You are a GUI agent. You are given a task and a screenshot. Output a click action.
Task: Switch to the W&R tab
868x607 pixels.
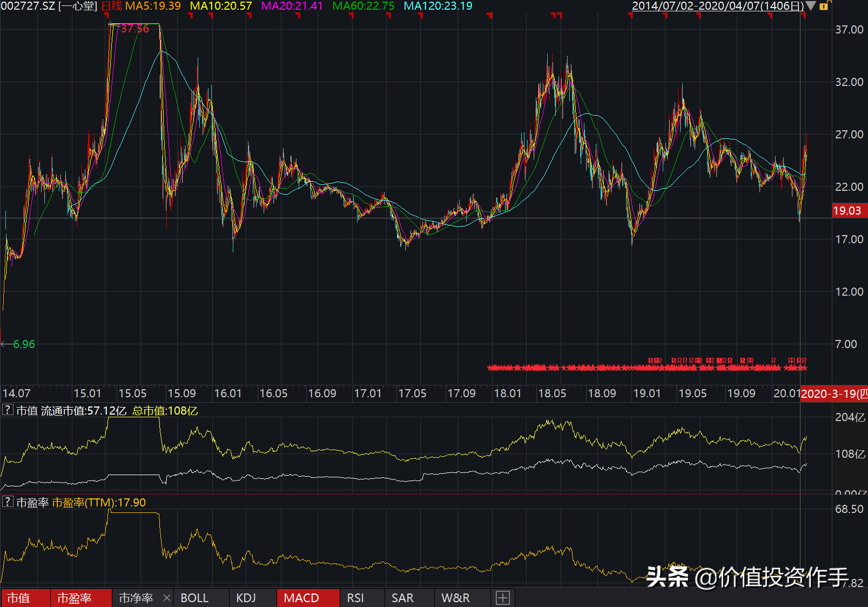[x=456, y=598]
